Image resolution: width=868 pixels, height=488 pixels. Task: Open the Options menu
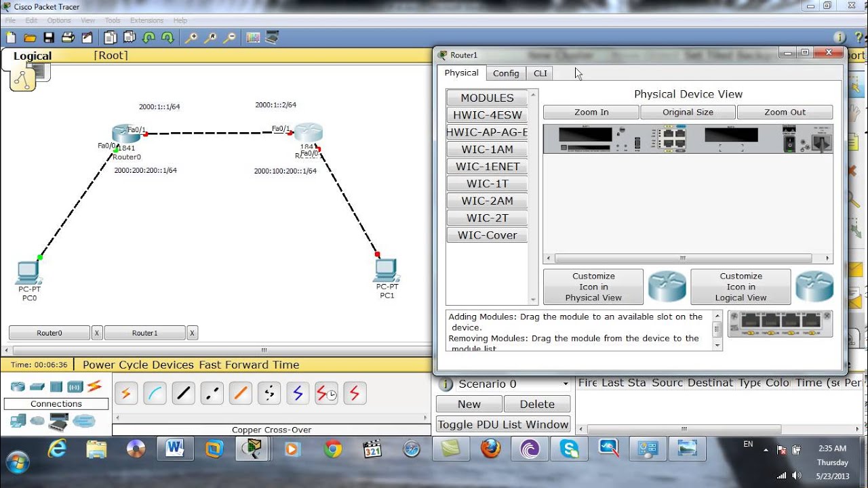point(59,20)
